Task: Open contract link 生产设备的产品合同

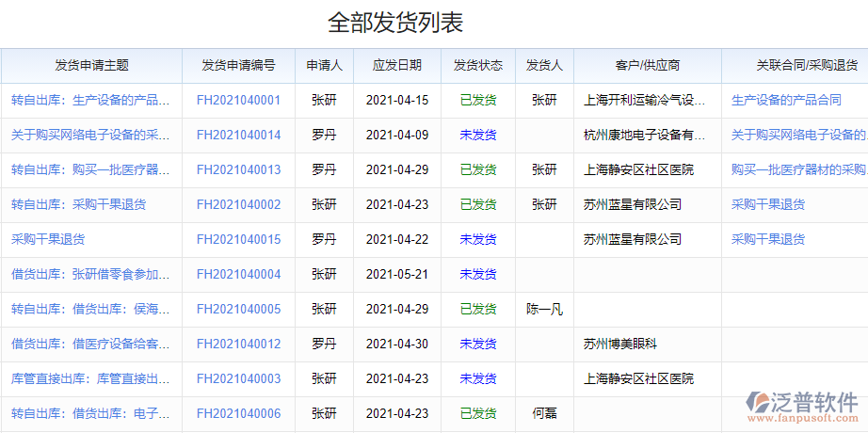Action: 786,100
